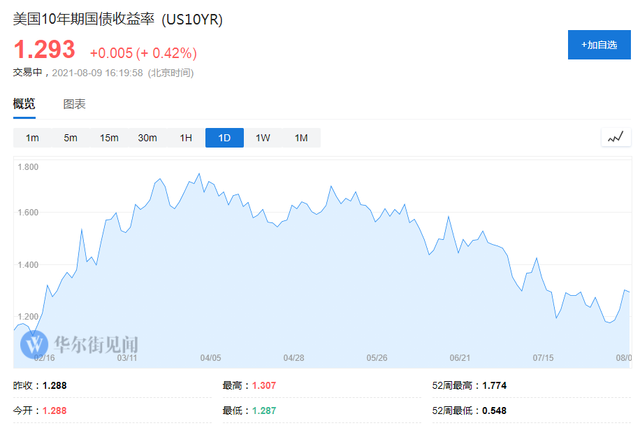Choose the 1H interval
This screenshot has width=640, height=428.
[x=186, y=138]
